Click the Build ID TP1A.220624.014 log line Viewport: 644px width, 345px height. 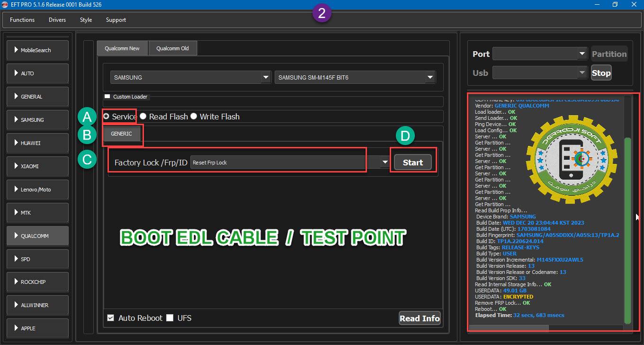click(510, 241)
